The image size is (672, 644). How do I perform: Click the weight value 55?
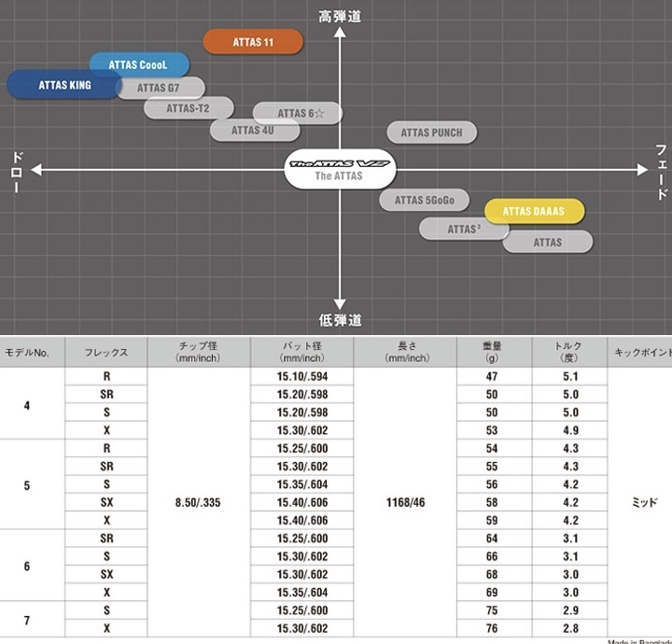[x=492, y=466]
